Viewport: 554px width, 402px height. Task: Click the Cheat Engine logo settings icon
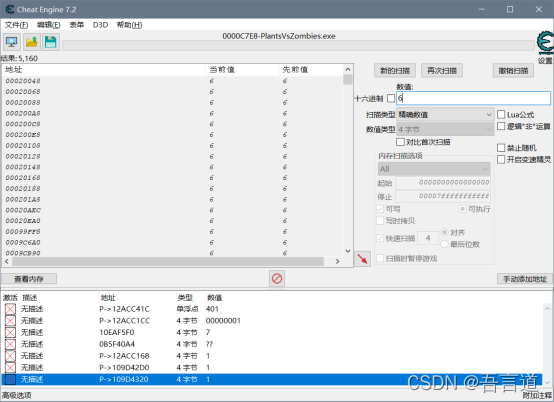(x=545, y=42)
